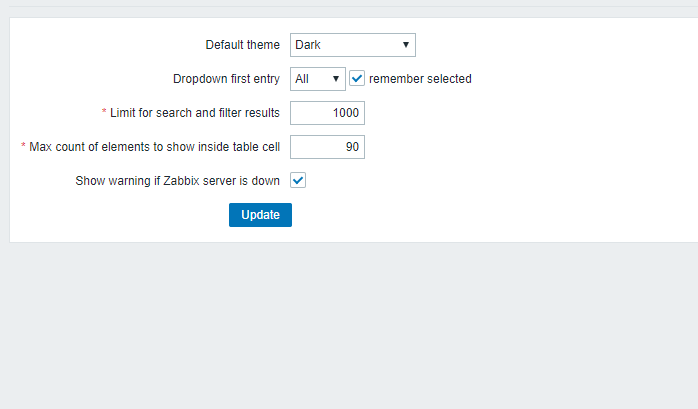Image resolution: width=698 pixels, height=409 pixels.
Task: Click 'Limit for search and filter results' label
Action: pos(195,113)
